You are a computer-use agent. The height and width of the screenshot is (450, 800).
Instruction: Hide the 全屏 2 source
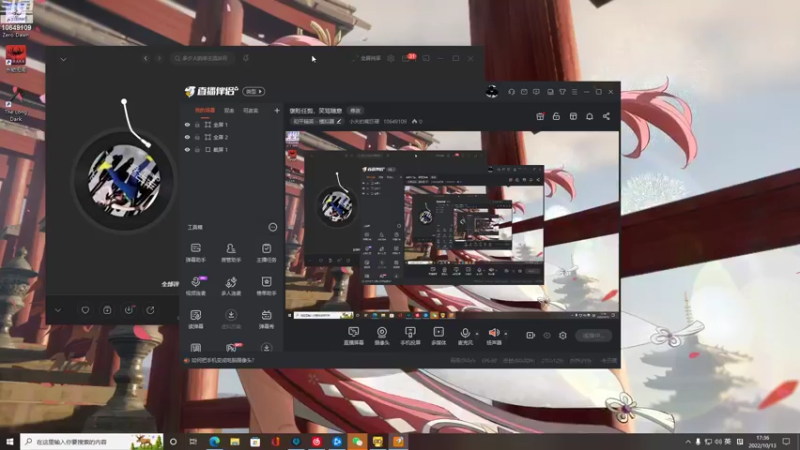[187, 137]
